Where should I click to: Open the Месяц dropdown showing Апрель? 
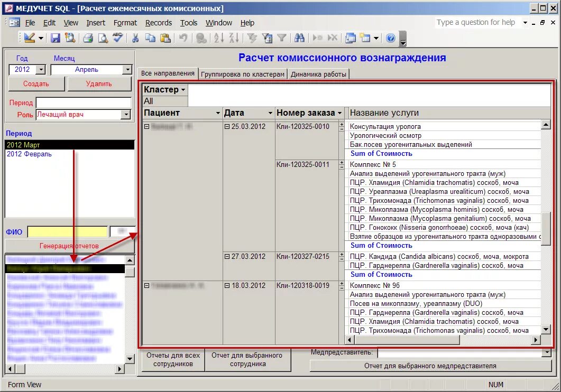pos(127,69)
